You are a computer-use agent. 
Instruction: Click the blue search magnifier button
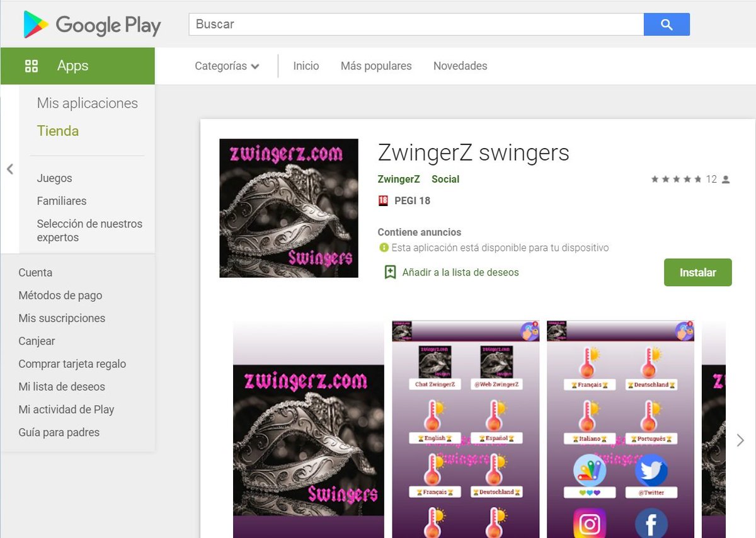tap(667, 24)
